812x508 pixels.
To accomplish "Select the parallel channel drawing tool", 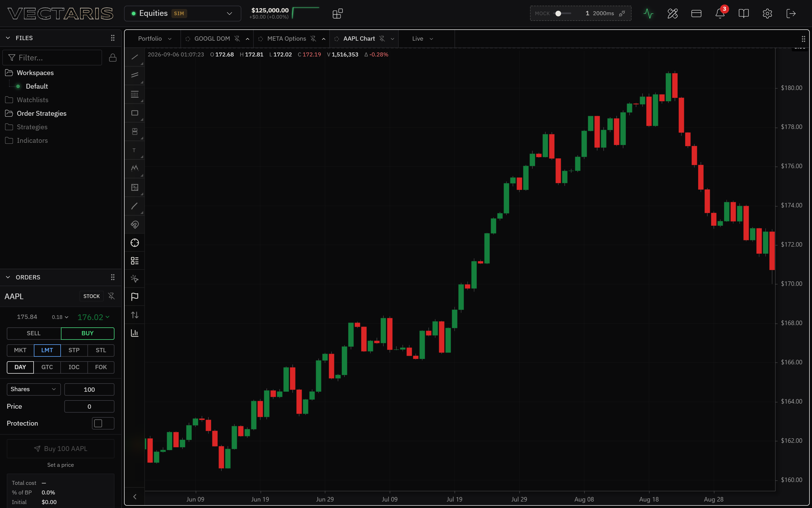I will tap(134, 75).
